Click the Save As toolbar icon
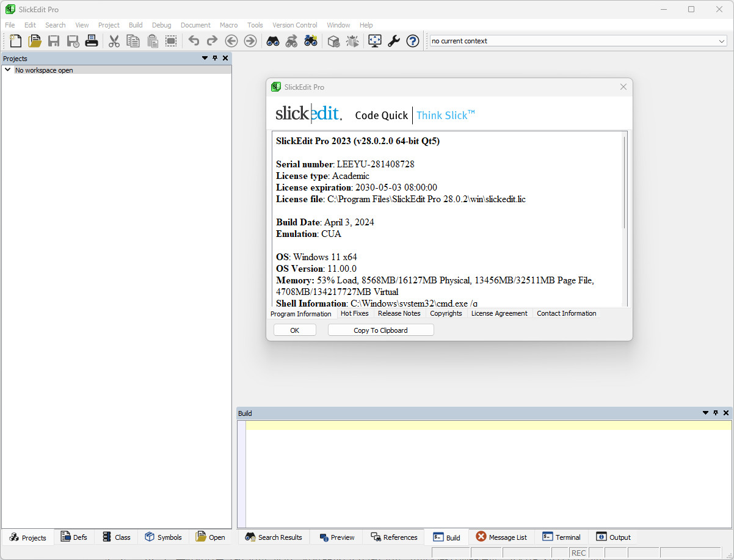 (73, 41)
